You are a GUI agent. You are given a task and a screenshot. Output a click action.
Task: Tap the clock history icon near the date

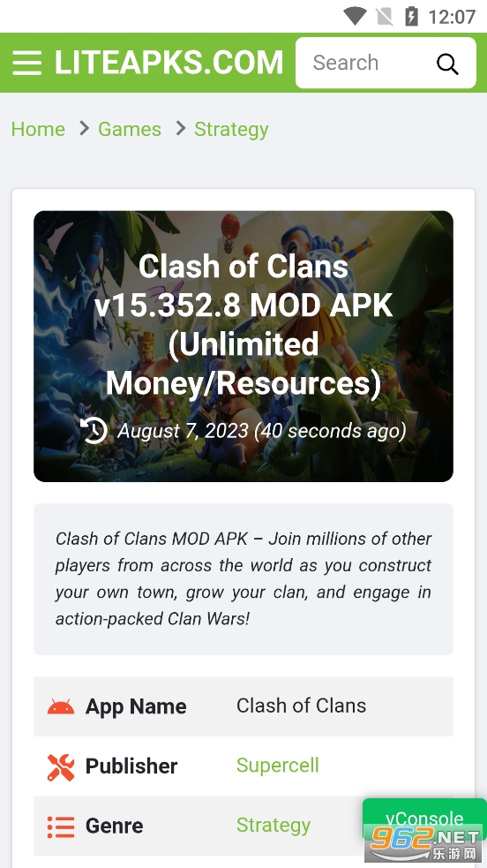pos(94,430)
